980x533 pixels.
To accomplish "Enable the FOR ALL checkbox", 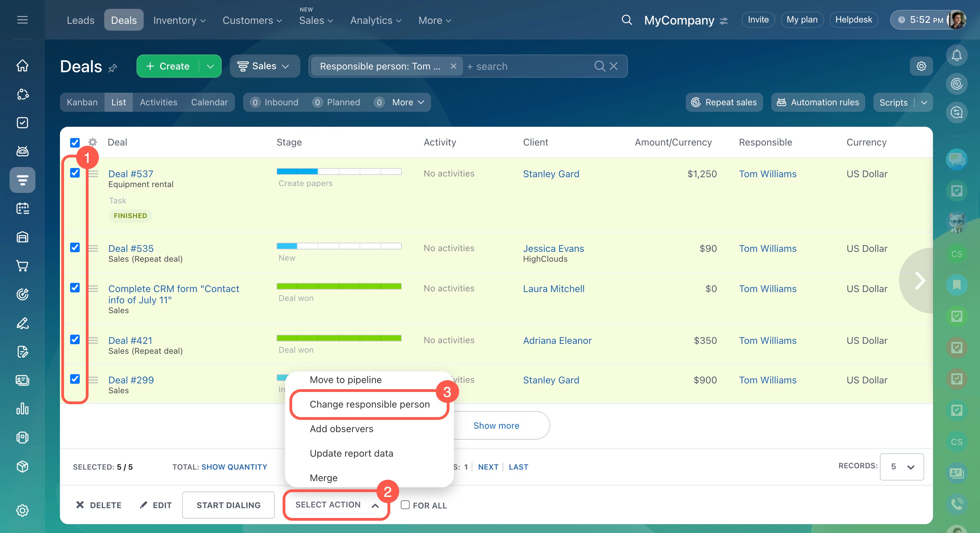I will point(405,505).
